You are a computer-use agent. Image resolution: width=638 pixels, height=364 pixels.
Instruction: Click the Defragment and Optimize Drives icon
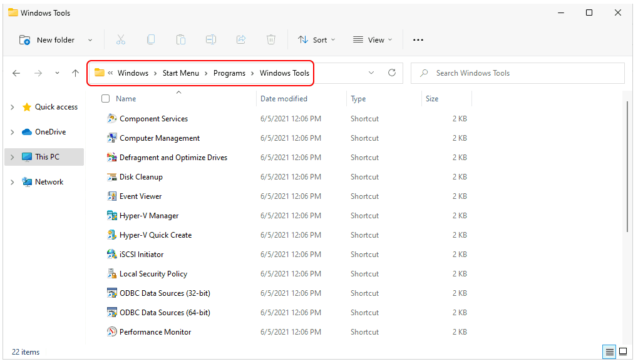pos(111,158)
